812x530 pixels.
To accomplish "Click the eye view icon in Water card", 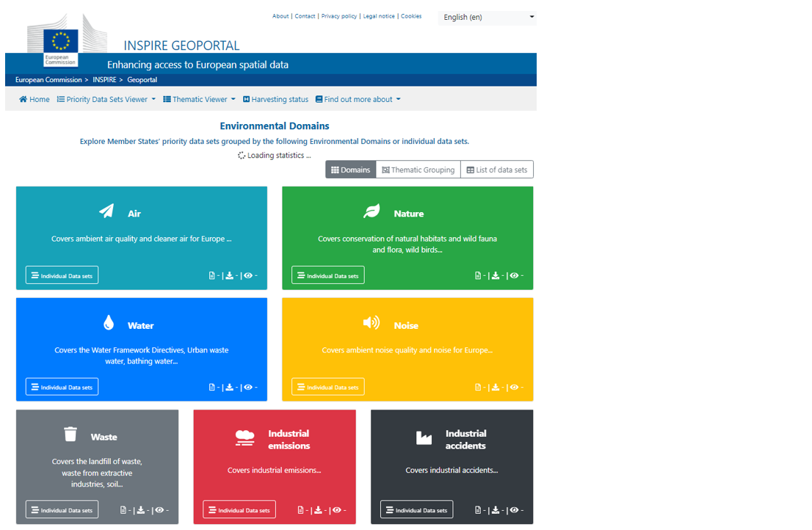I will coord(248,387).
